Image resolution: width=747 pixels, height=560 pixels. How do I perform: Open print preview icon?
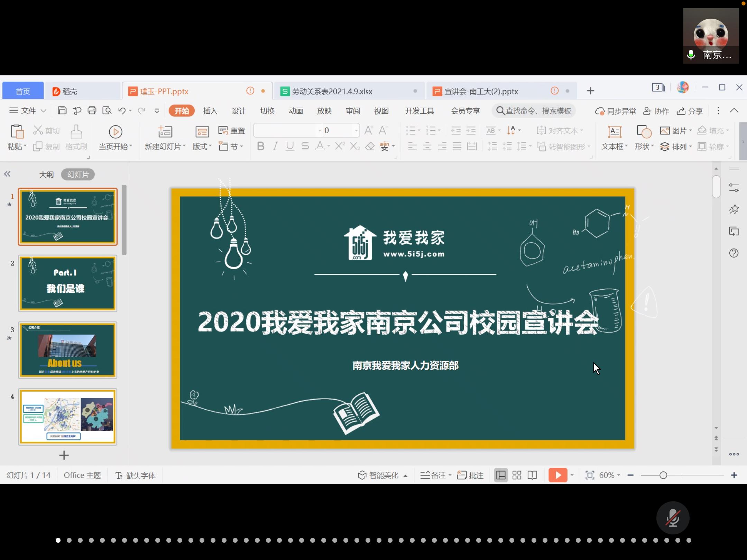point(107,111)
